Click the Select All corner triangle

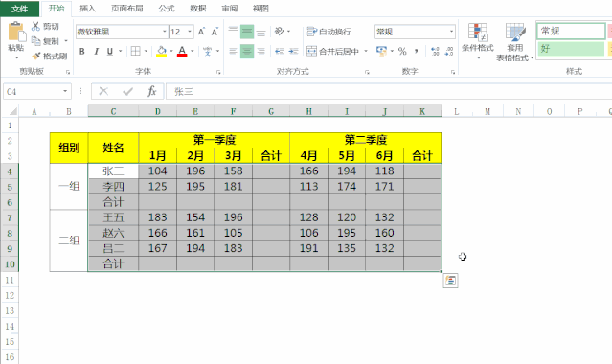[x=12, y=112]
